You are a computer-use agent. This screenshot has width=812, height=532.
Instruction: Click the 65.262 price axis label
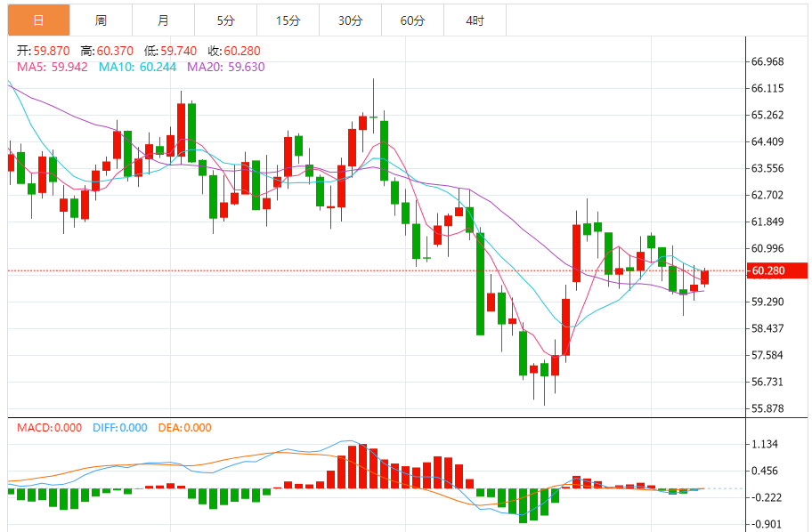coord(767,115)
